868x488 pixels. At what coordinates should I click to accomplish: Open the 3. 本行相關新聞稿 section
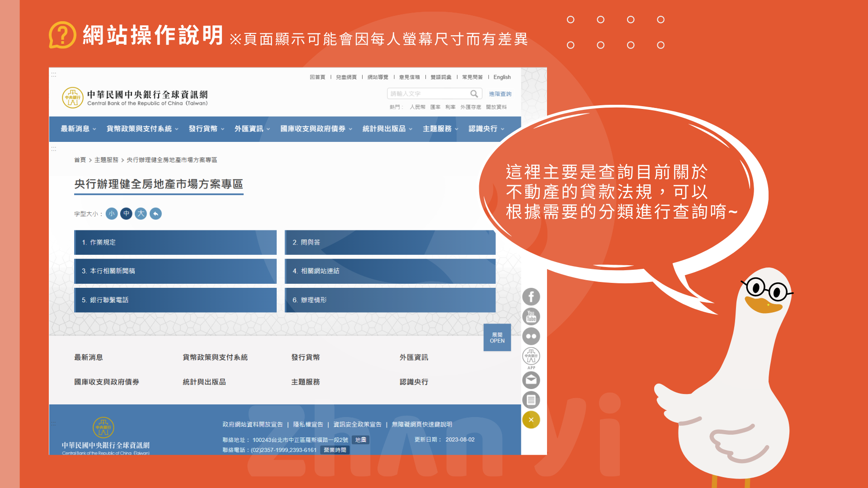175,271
